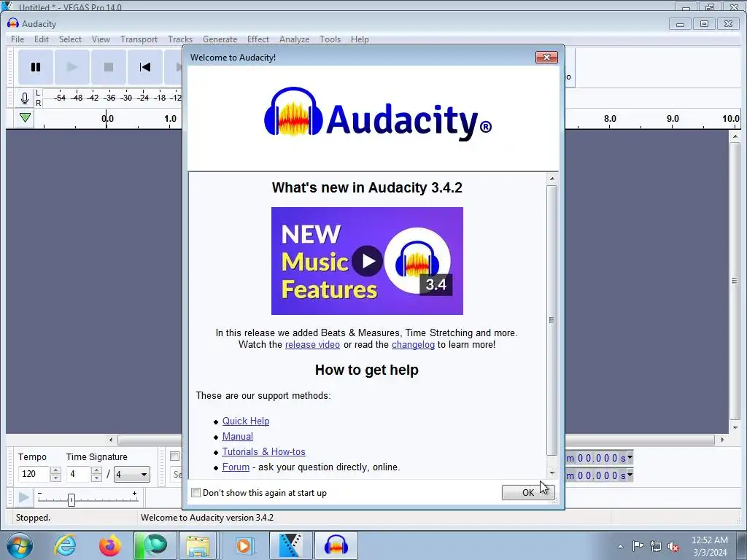Open the Analyze menu
The image size is (747, 560).
coord(295,39)
